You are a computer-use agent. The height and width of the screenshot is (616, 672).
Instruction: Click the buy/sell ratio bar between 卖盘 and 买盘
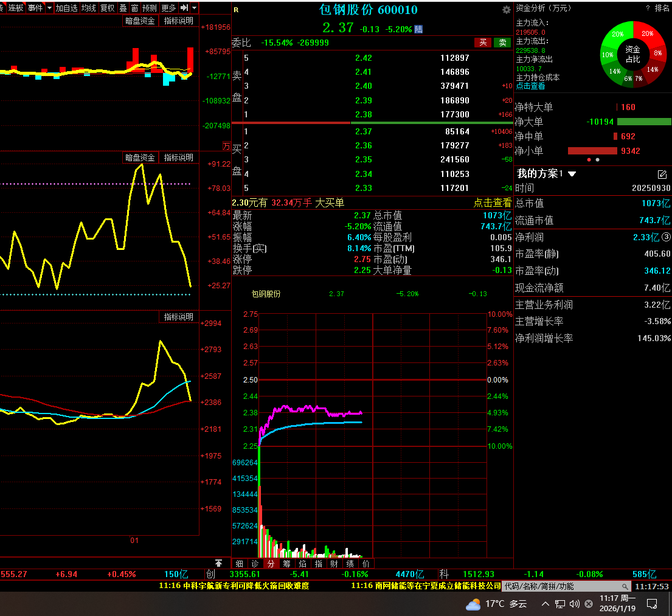(x=372, y=123)
